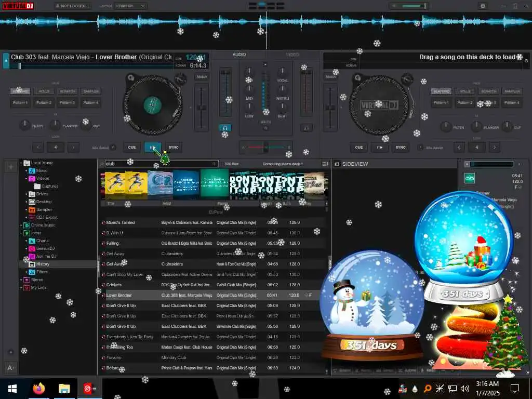Open the Filters folder icon
532x399 pixels.
[x=32, y=272]
